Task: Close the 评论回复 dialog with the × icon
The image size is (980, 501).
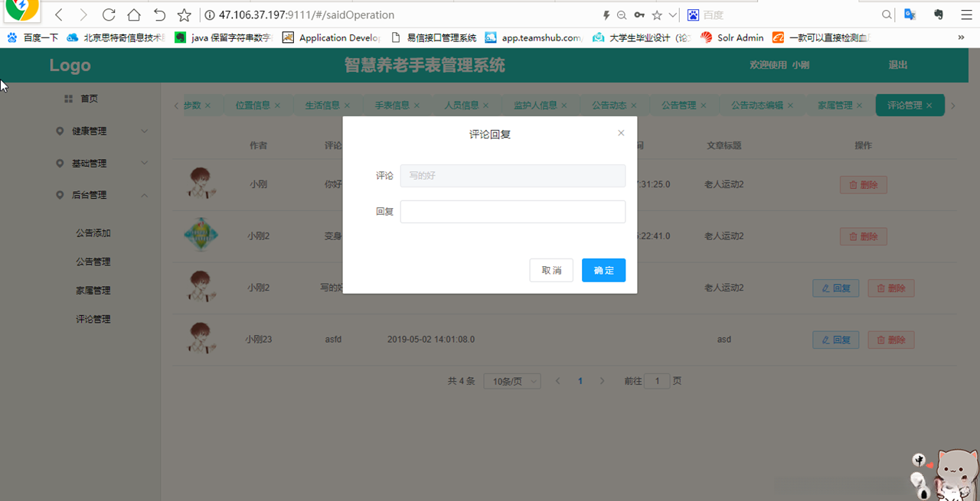Action: click(x=621, y=132)
